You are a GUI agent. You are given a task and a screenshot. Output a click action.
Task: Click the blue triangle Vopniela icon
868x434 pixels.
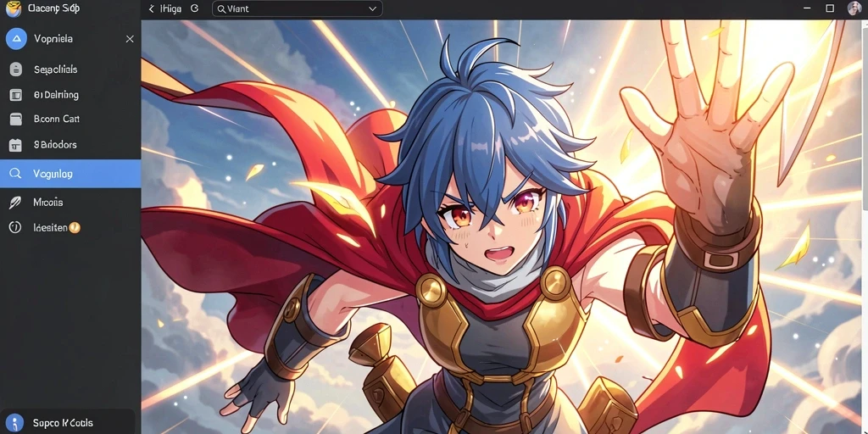point(16,39)
